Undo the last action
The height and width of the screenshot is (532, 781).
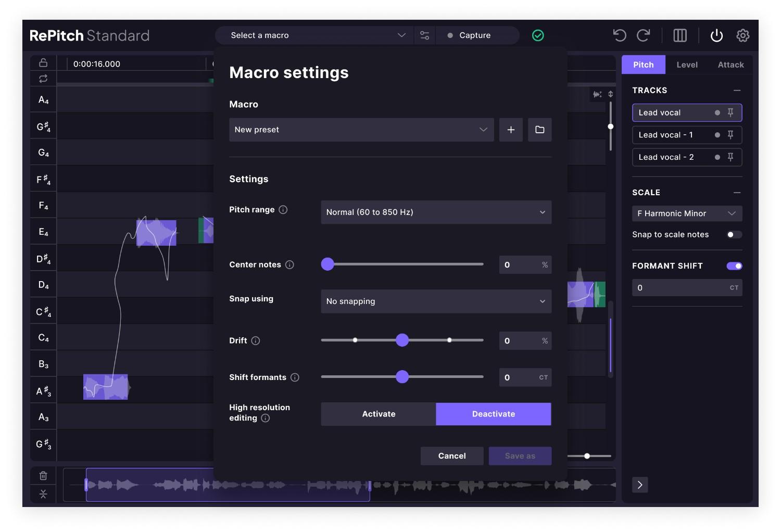click(619, 35)
